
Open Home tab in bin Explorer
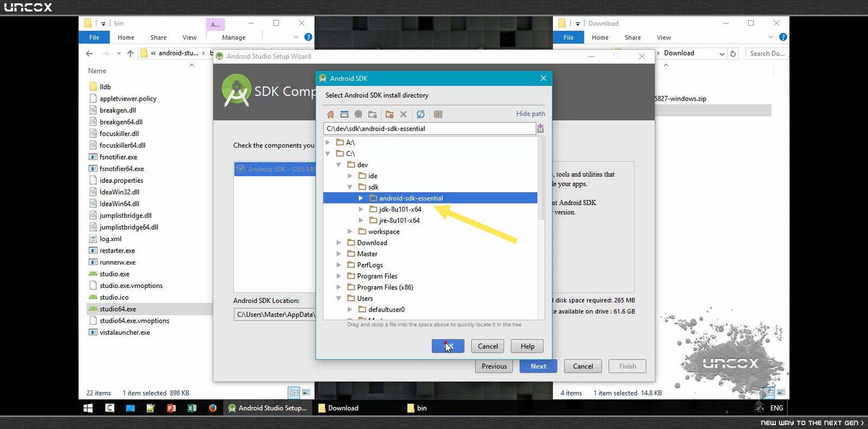(x=126, y=37)
